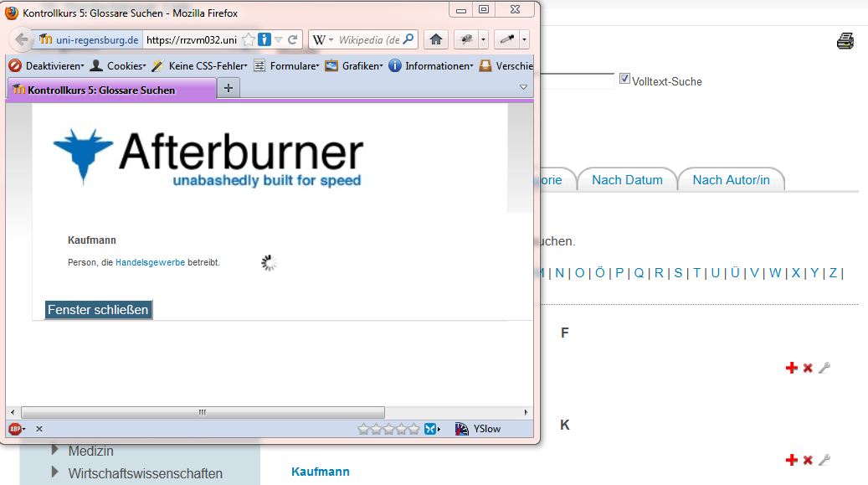The width and height of the screenshot is (868, 485).
Task: Reload the page with the refresh icon
Action: click(293, 39)
